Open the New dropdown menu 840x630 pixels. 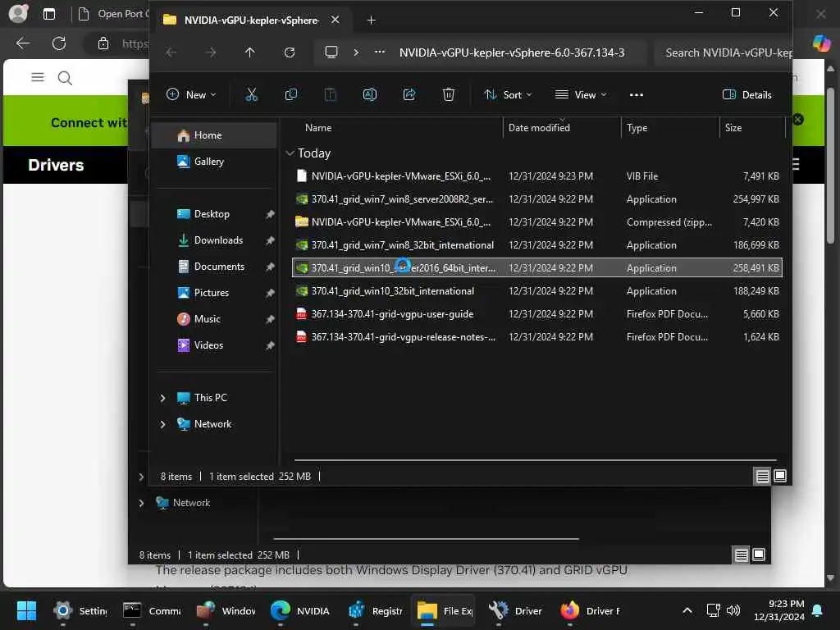[x=191, y=95]
